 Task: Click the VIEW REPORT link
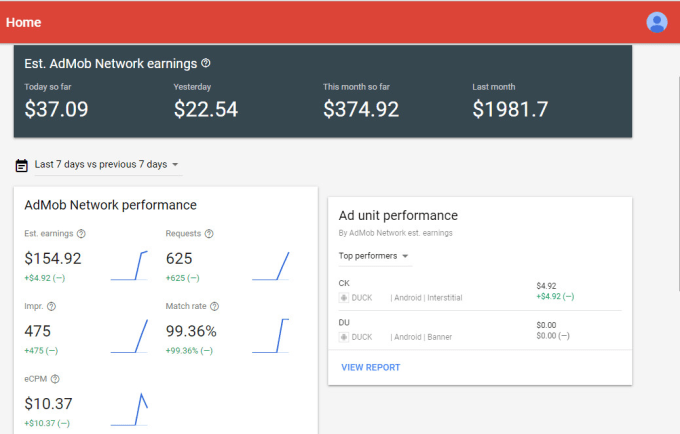pos(371,368)
